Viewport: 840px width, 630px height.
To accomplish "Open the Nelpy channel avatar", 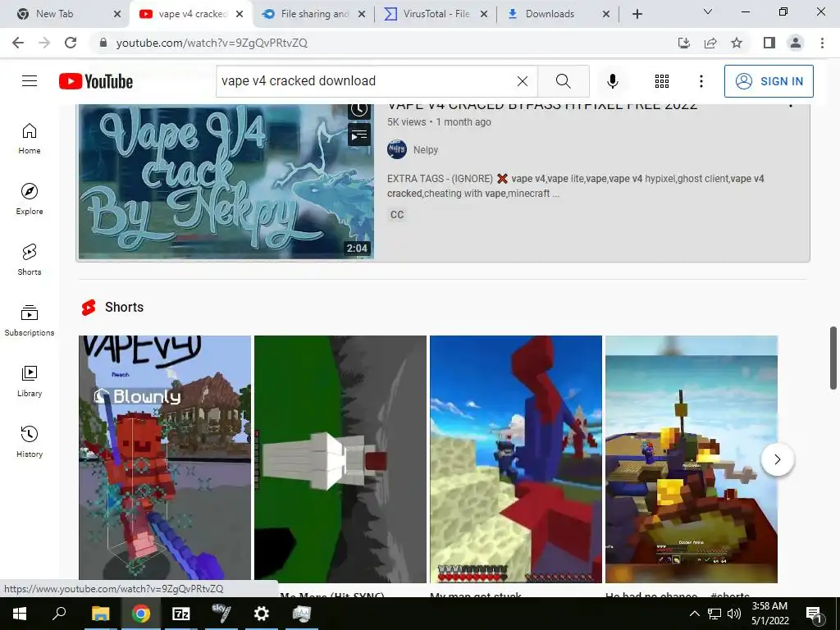I will pyautogui.click(x=397, y=149).
